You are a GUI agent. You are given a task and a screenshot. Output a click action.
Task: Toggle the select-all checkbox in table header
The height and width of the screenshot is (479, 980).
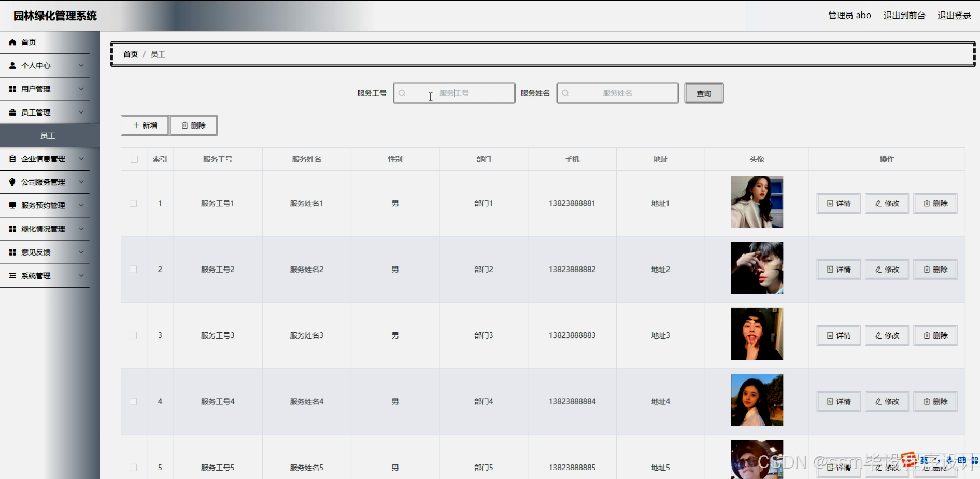(134, 159)
